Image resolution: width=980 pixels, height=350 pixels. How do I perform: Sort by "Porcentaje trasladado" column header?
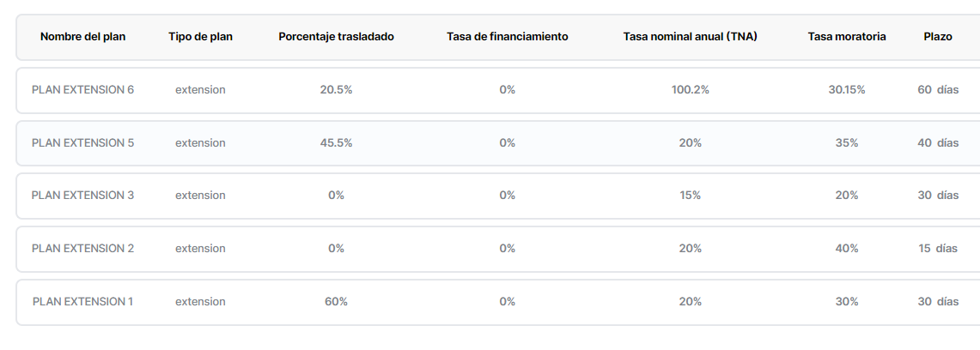pos(336,37)
